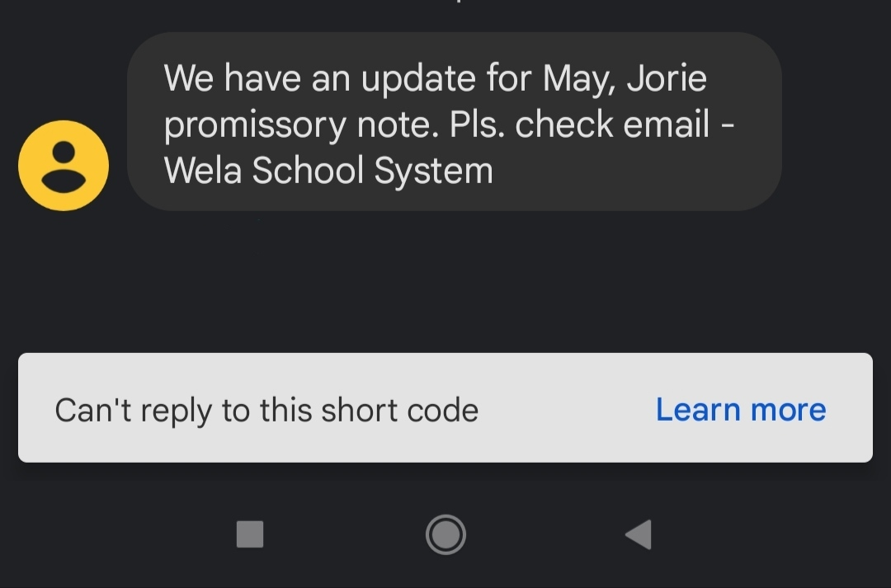Tap the light gray short code notice banner

[445, 407]
